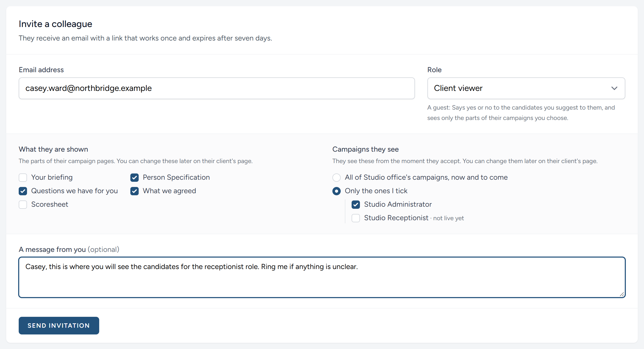Image resolution: width=644 pixels, height=349 pixels.
Task: Click the 'not live yet' note
Action: (x=448, y=218)
